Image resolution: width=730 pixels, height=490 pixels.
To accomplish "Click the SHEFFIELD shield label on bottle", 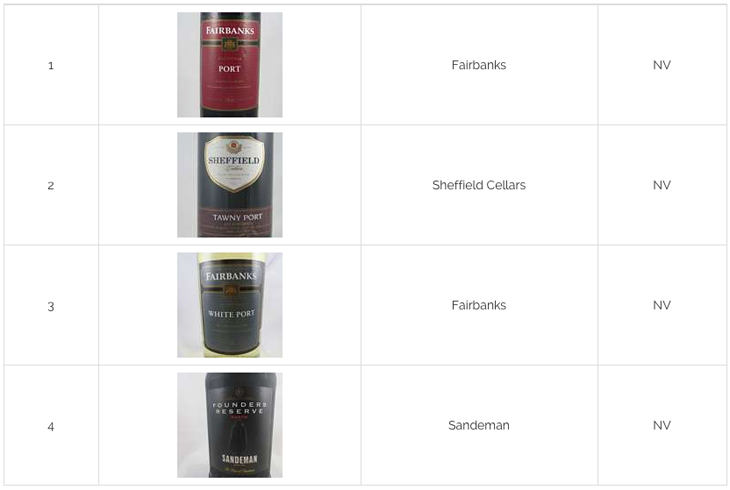I will click(234, 163).
